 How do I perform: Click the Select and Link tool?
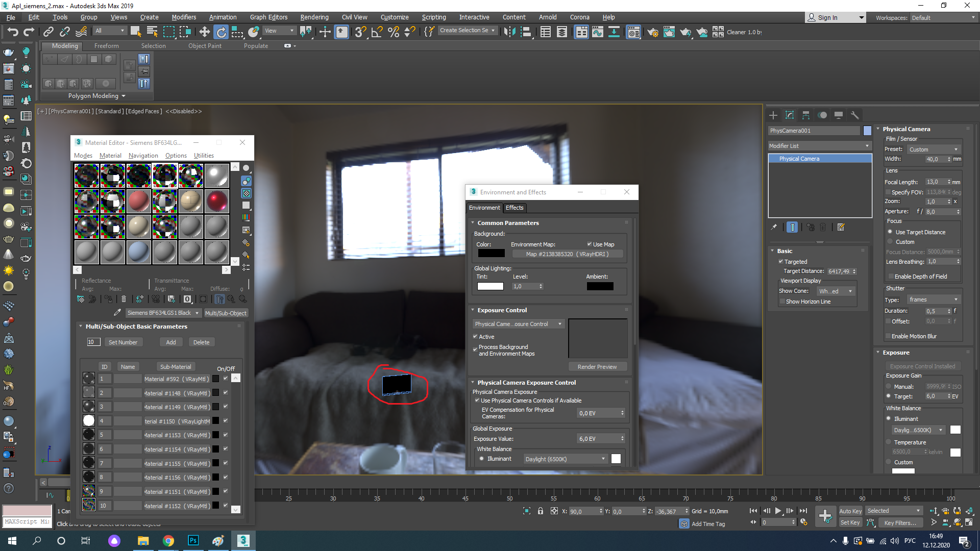(x=48, y=32)
